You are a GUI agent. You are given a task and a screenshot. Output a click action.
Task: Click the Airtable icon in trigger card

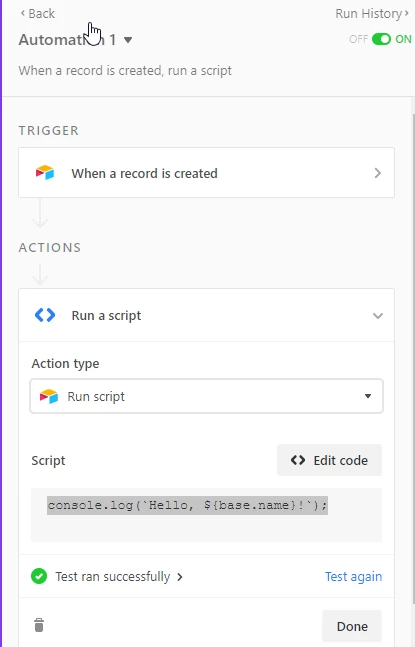45,172
